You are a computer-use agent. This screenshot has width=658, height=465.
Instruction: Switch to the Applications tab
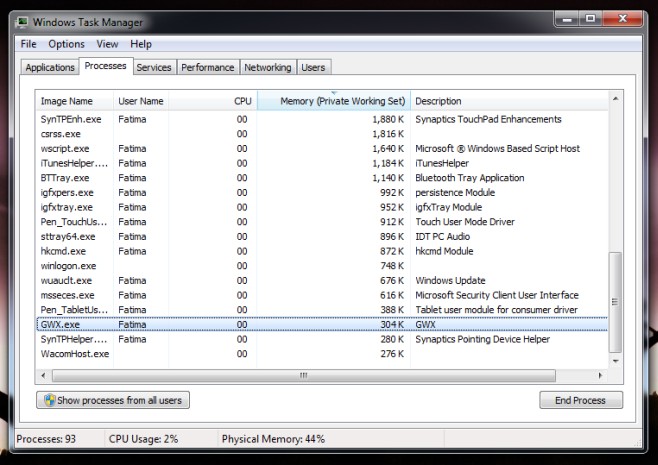click(x=50, y=68)
